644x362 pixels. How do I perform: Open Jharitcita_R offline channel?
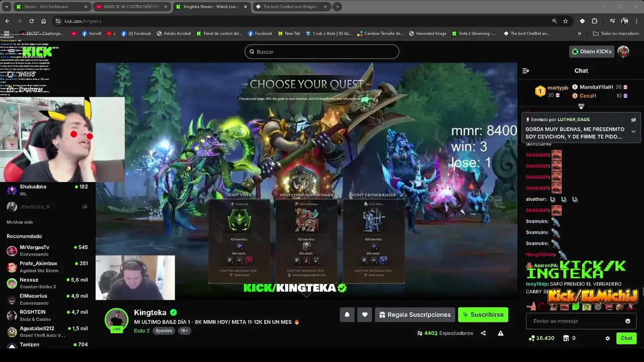pyautogui.click(x=47, y=207)
